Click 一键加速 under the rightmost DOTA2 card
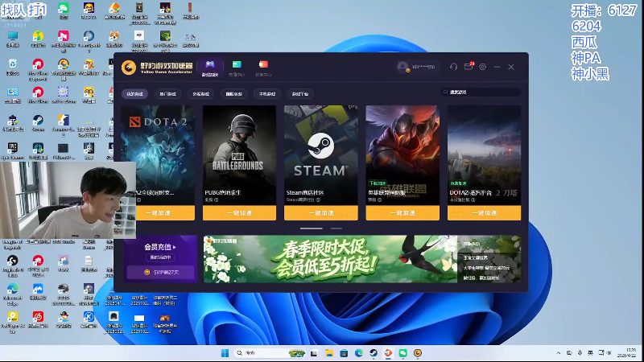The height and width of the screenshot is (362, 644). pyautogui.click(x=485, y=213)
